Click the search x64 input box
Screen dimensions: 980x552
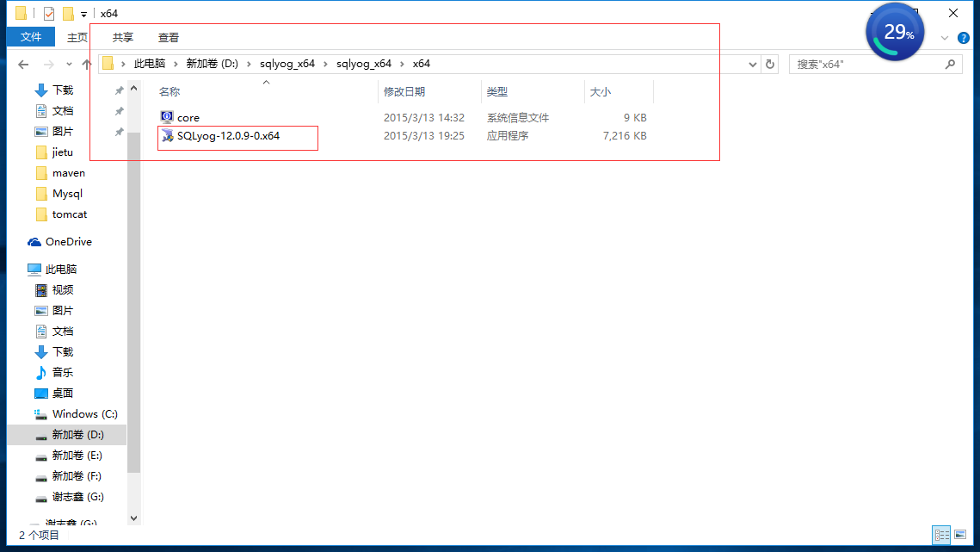point(875,64)
